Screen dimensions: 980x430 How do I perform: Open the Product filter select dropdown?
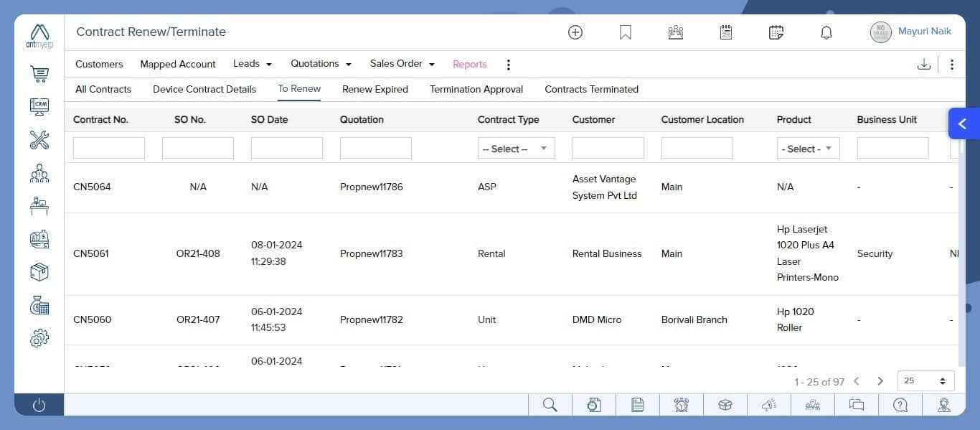point(808,149)
